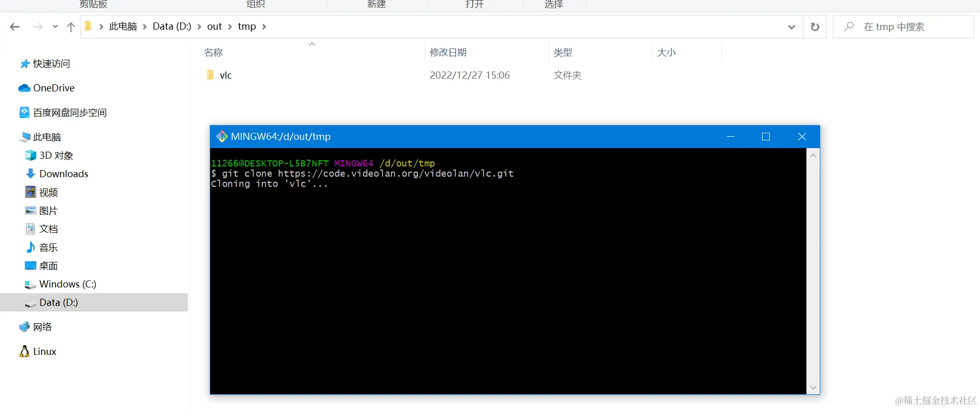Expand the chevron after Data (D:) breadcrumb

point(199,27)
